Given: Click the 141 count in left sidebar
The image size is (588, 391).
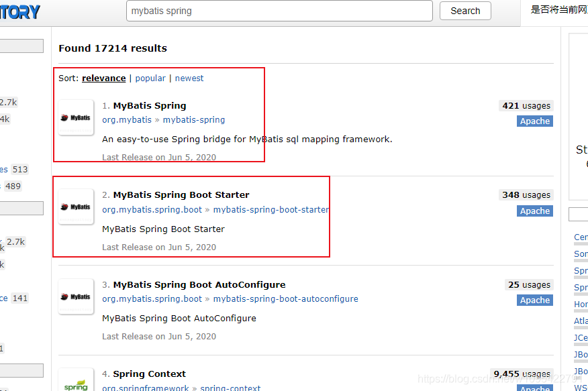Looking at the screenshot, I should [x=20, y=298].
